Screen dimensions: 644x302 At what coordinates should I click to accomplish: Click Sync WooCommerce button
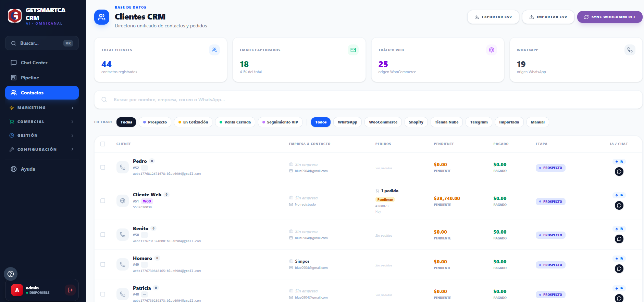610,17
